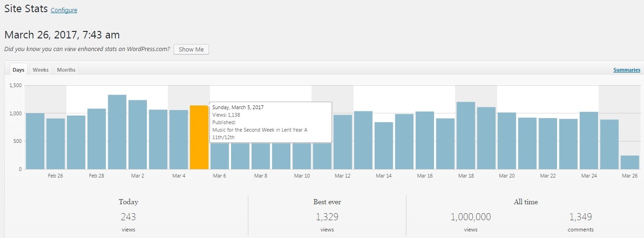Viewport: 644px width, 238px height.
Task: Switch to the Weeks tab
Action: coord(41,70)
